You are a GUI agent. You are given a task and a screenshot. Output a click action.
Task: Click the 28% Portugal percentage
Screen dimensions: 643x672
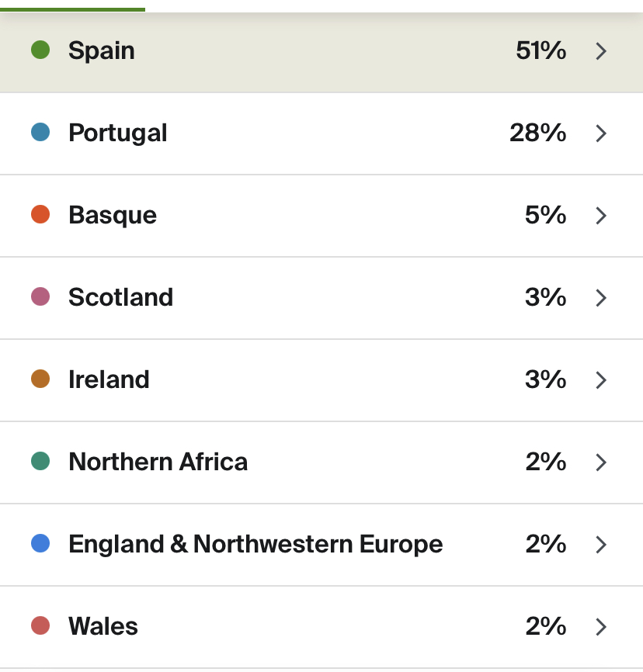pyautogui.click(x=538, y=133)
